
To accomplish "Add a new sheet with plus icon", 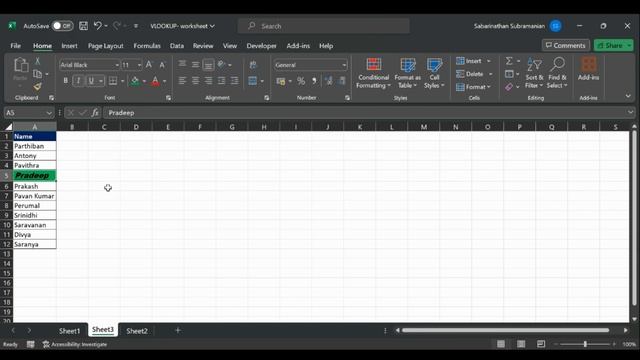I will (178, 331).
